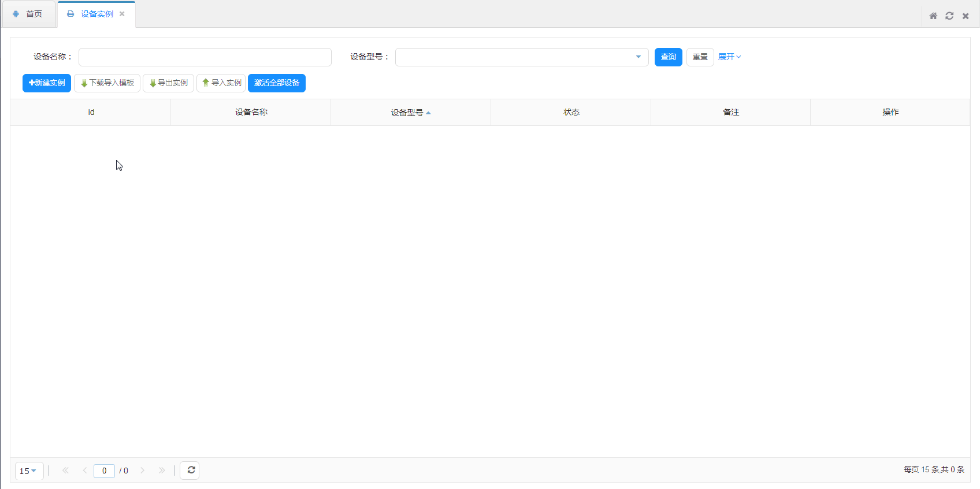The height and width of the screenshot is (489, 980).
Task: Go to the next page
Action: tap(143, 471)
